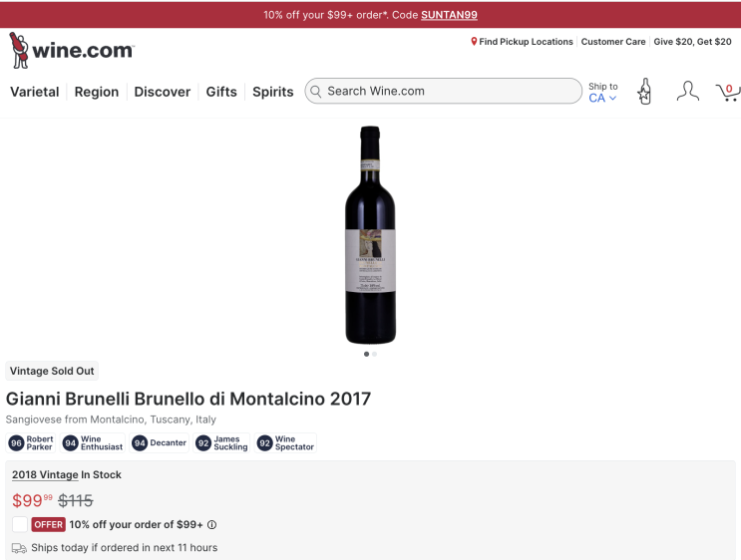Expand the Ship to CA dropdown
The image size is (741, 560).
click(602, 92)
